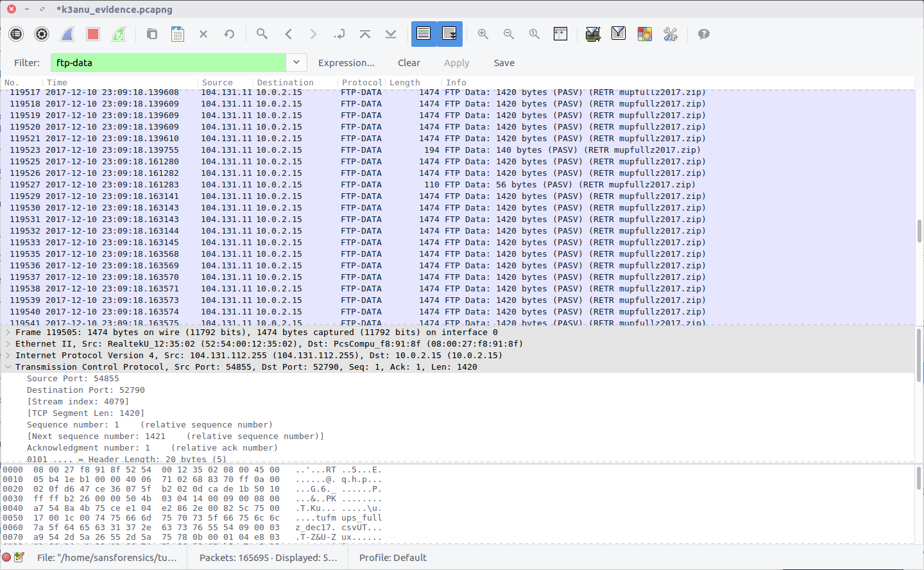The height and width of the screenshot is (570, 924).
Task: Zoom in on packet text
Action: click(483, 34)
